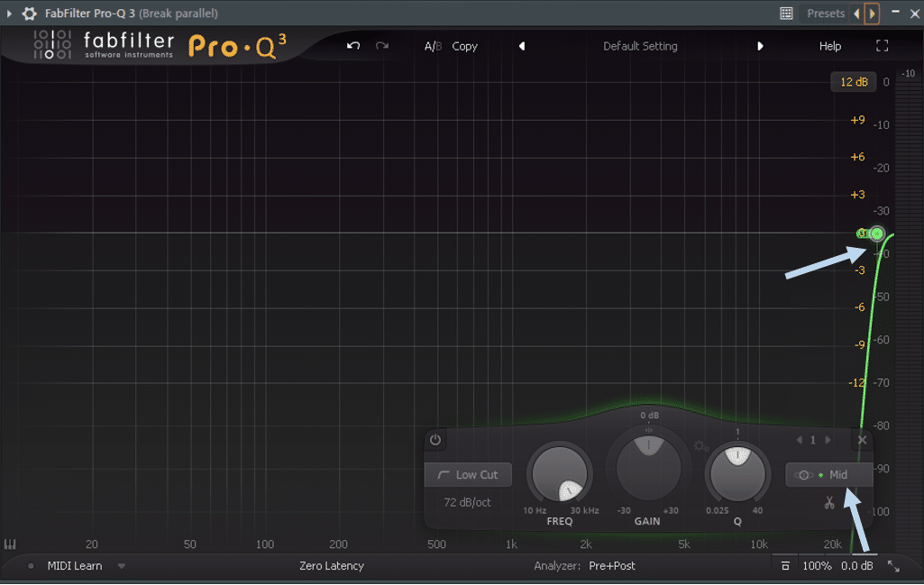Image resolution: width=924 pixels, height=585 pixels.
Task: Click the FREQ knob
Action: [559, 474]
